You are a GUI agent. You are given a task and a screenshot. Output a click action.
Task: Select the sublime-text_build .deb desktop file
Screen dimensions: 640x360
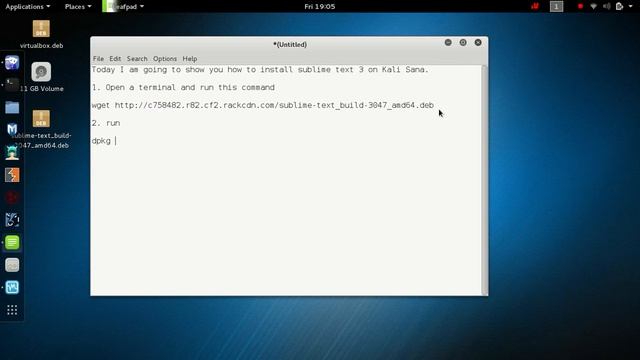(x=41, y=129)
